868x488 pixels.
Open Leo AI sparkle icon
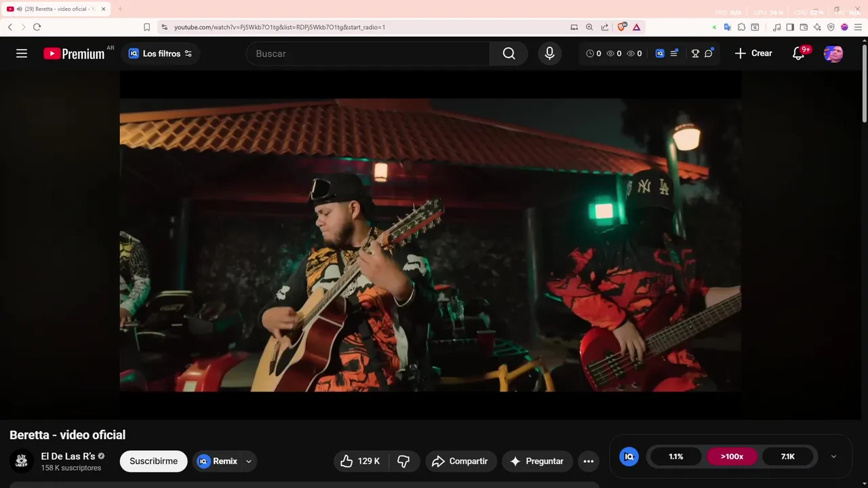pos(817,27)
